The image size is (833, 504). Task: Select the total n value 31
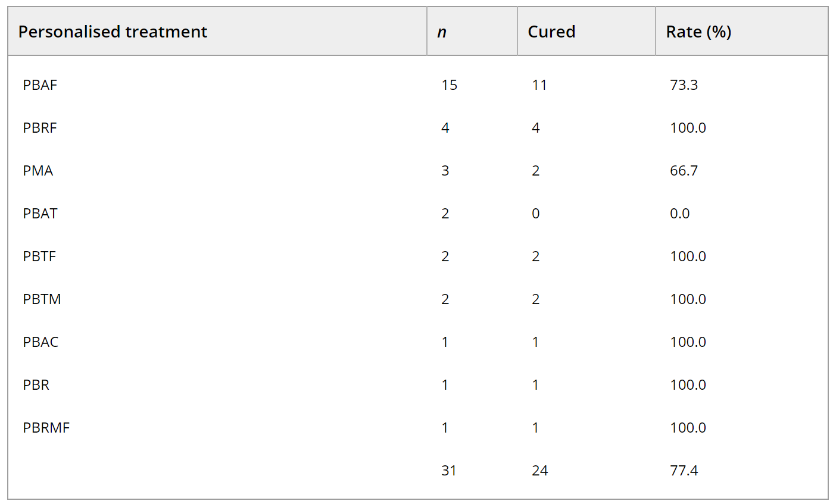(x=449, y=471)
